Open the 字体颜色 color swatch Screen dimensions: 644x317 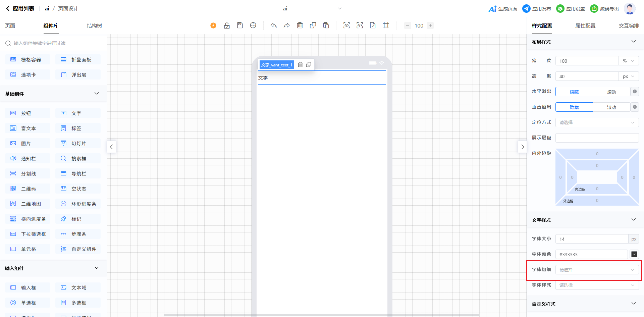634,254
